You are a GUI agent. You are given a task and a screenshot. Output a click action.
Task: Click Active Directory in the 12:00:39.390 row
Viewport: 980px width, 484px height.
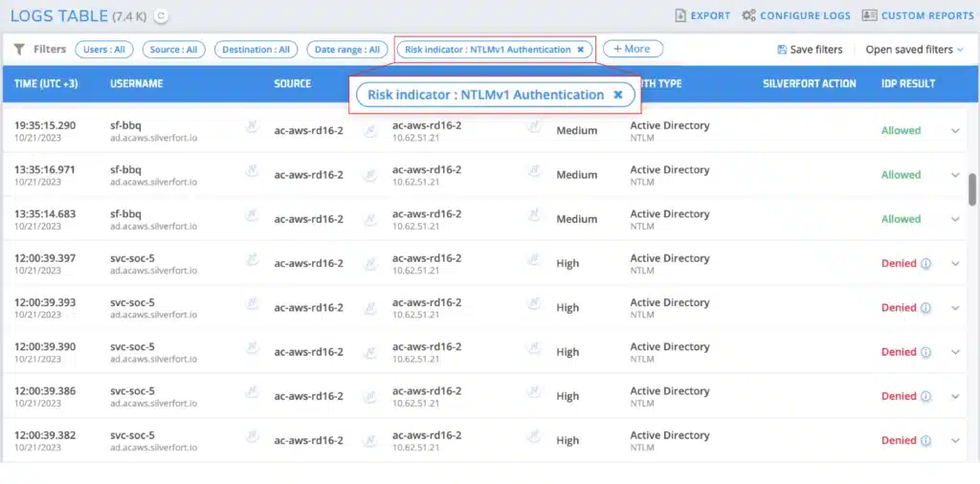pos(669,346)
